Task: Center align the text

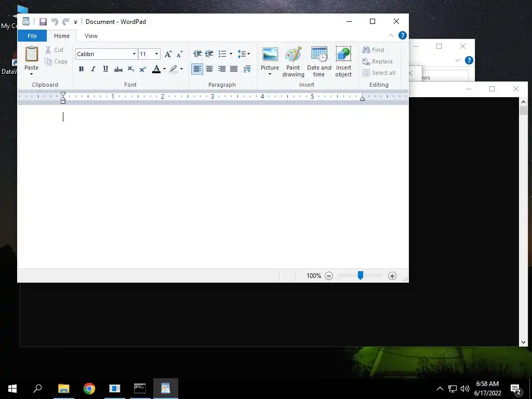Action: [x=209, y=69]
